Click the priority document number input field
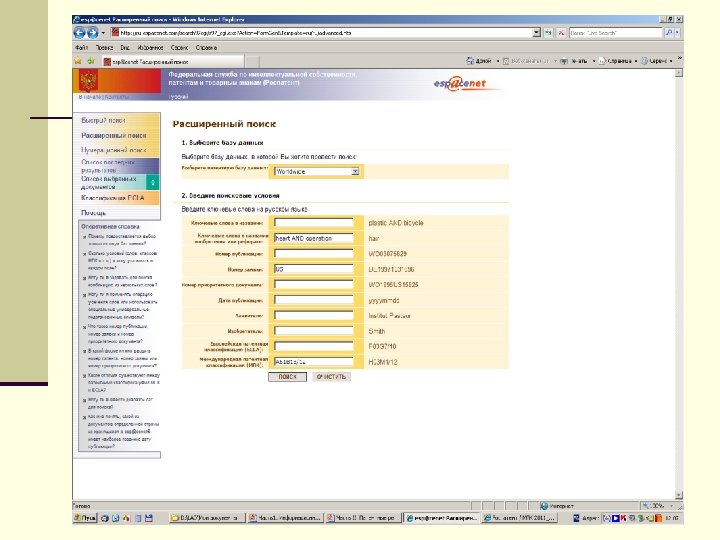This screenshot has width=720, height=540. (314, 285)
